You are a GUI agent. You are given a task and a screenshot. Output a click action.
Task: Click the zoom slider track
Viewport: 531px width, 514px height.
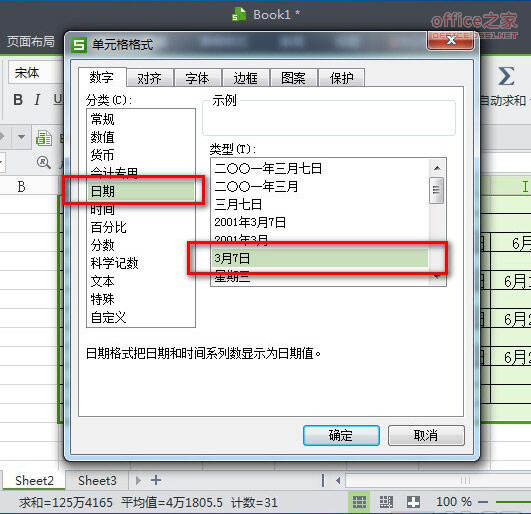tap(513, 502)
